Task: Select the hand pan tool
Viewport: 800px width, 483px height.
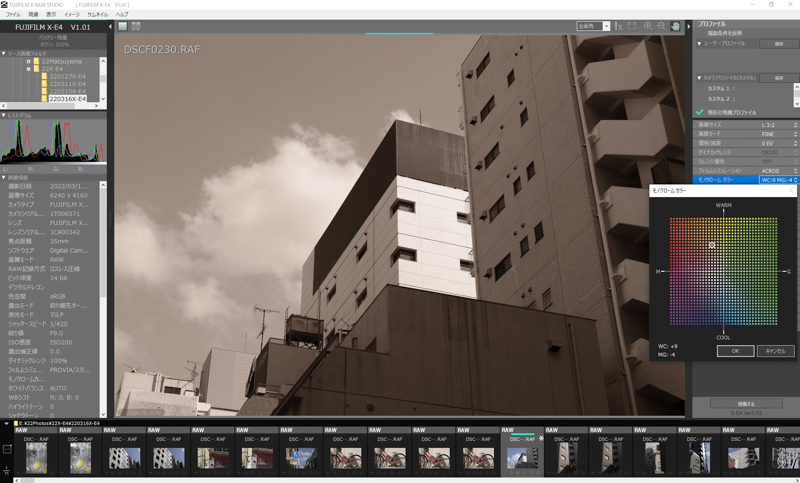Action: (676, 26)
